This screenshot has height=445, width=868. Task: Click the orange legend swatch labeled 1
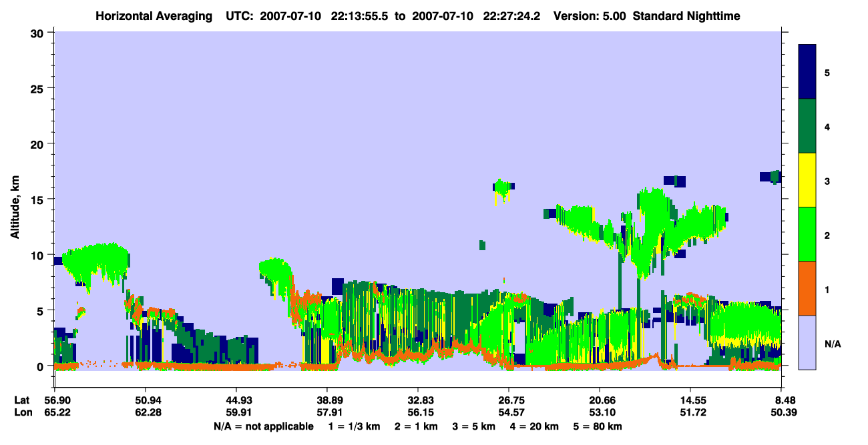808,288
